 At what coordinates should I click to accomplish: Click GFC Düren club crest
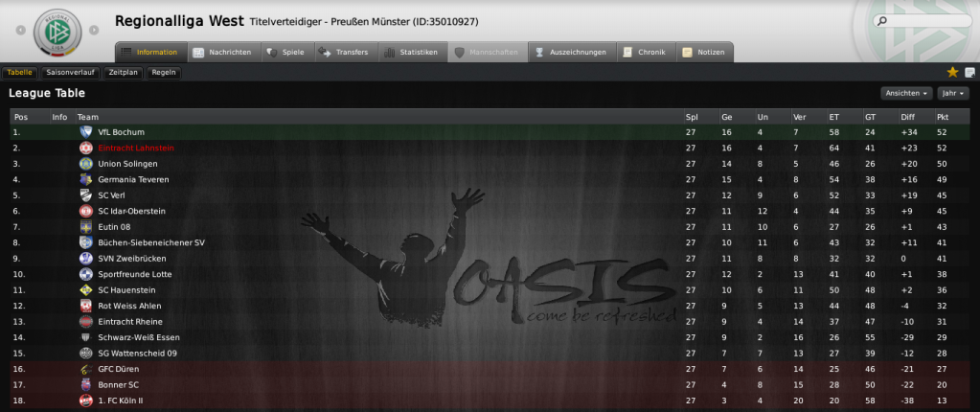click(85, 369)
